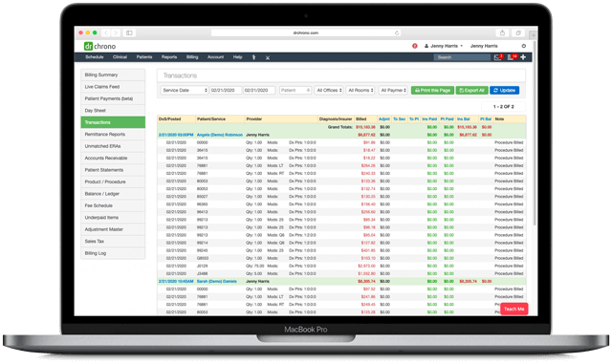
Task: Open the Jenny Harris user dropdown
Action: (444, 46)
